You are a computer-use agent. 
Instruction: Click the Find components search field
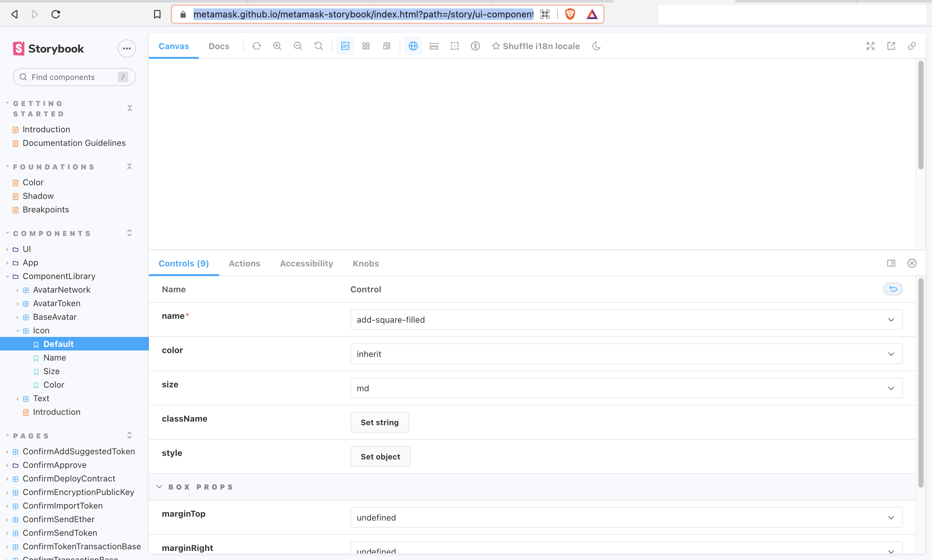coord(74,77)
